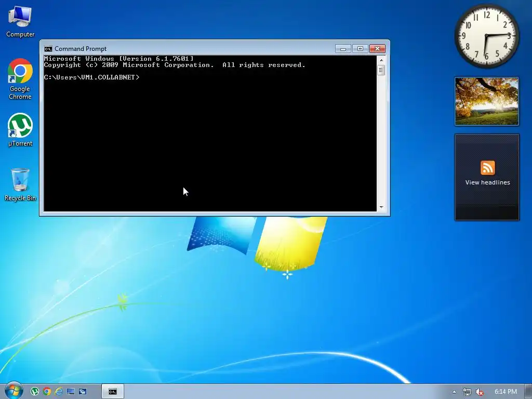
Task: Select the Recycle Bin desktop icon
Action: point(20,184)
